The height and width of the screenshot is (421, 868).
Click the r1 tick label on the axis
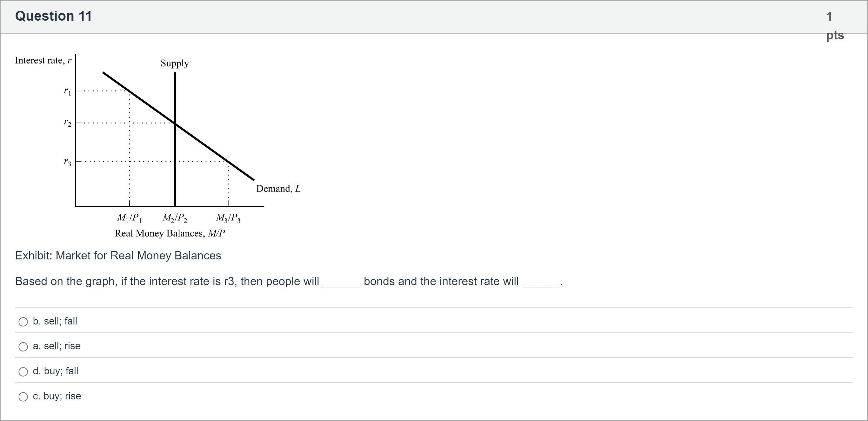coord(67,91)
